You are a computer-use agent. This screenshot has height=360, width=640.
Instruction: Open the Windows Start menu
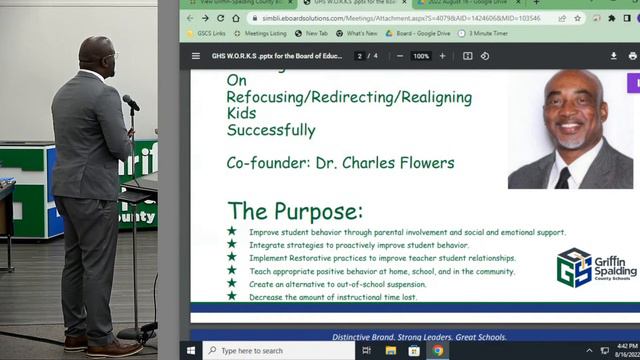(x=191, y=351)
